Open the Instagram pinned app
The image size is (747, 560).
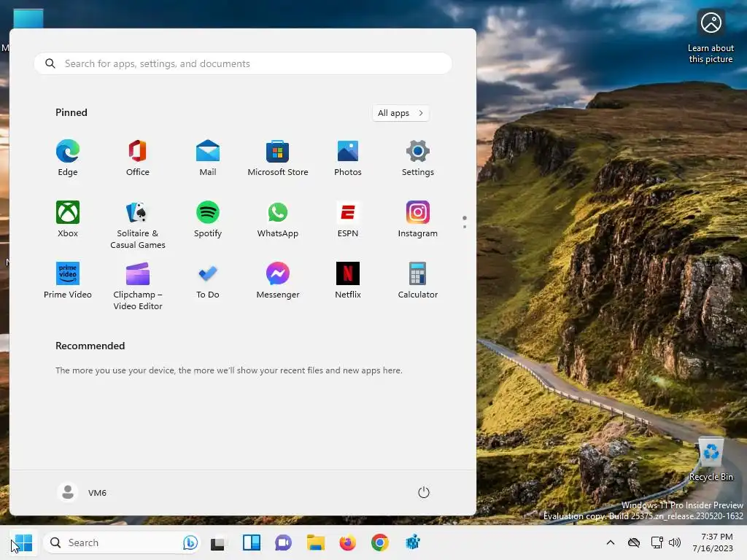coord(418,219)
